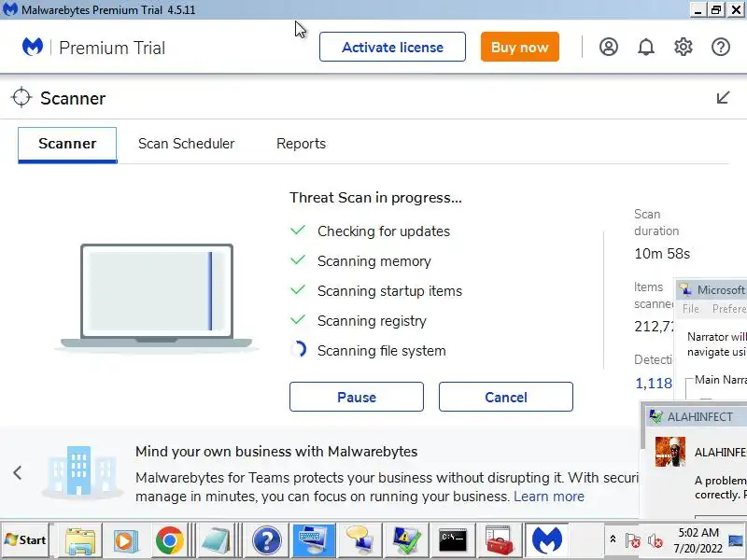Viewport: 747px width, 560px height.
Task: Open the red toolbox taskbar icon
Action: pos(500,540)
